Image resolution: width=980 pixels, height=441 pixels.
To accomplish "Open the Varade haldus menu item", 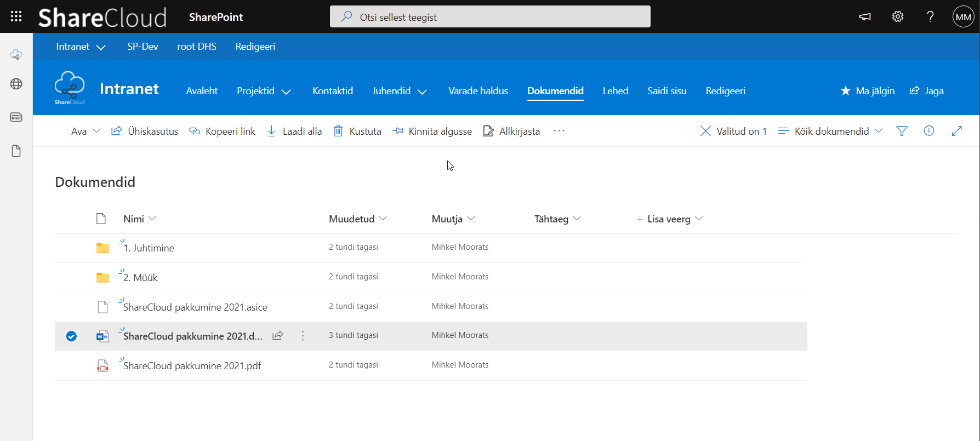I will click(x=478, y=91).
